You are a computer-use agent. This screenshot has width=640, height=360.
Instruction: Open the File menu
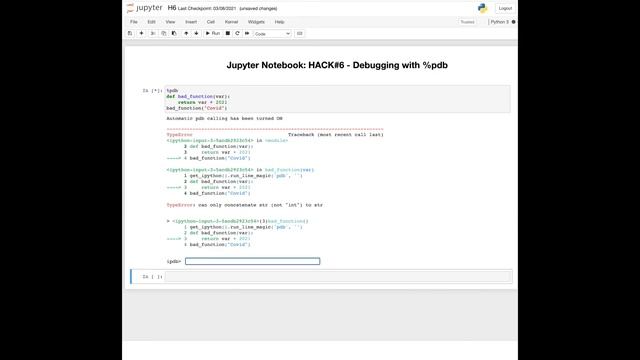click(134, 22)
